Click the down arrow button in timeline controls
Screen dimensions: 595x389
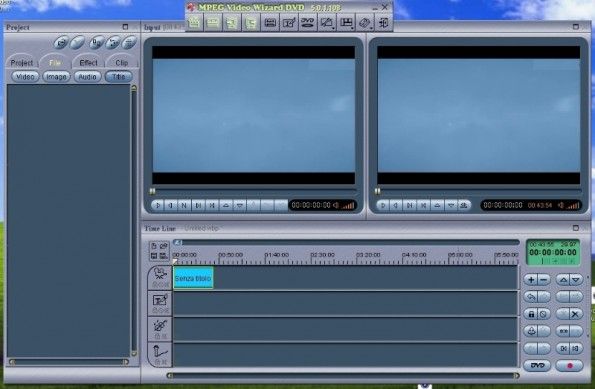576,280
